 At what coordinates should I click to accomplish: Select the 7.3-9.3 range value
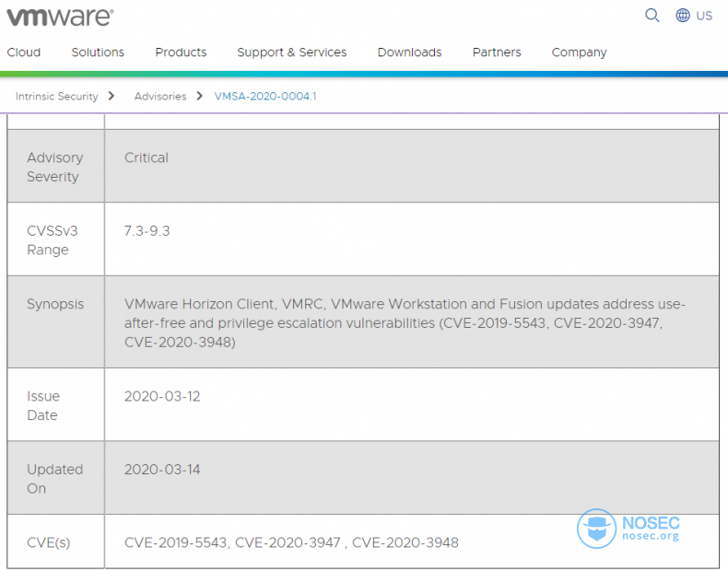147,231
